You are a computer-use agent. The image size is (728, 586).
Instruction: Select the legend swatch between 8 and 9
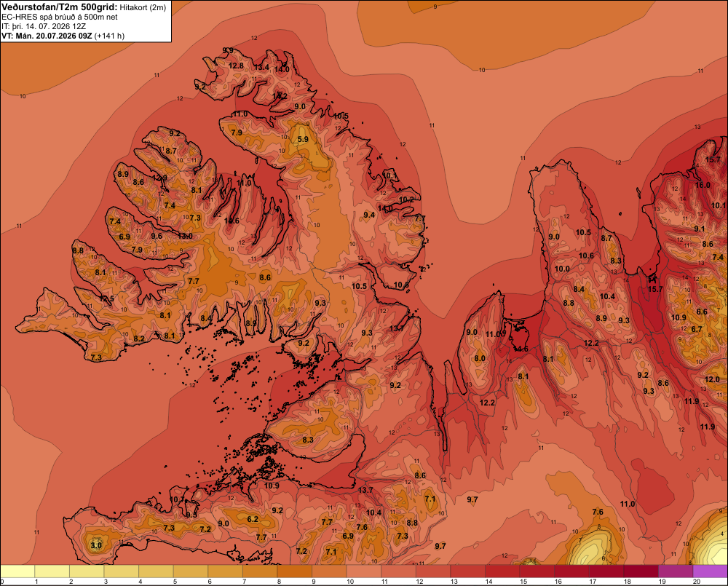point(295,571)
